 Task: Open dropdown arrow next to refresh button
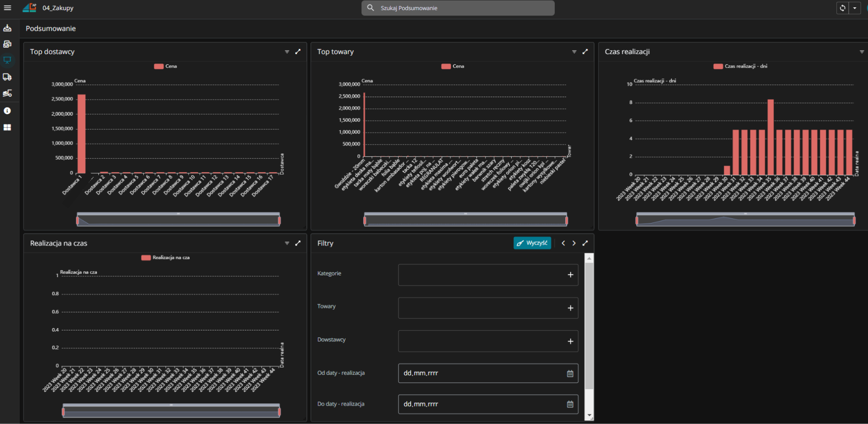click(855, 8)
